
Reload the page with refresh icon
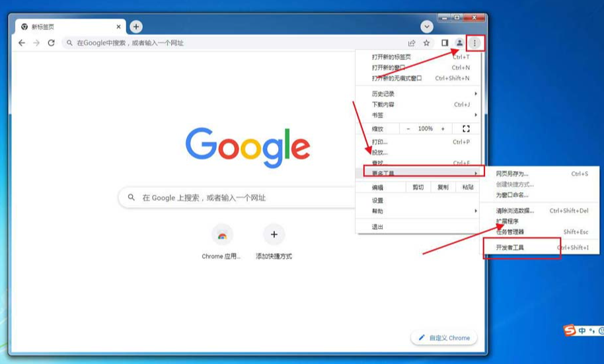pos(52,43)
